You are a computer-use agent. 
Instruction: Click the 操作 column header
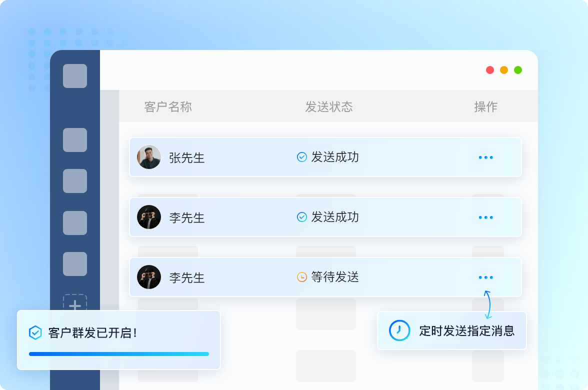coord(485,106)
